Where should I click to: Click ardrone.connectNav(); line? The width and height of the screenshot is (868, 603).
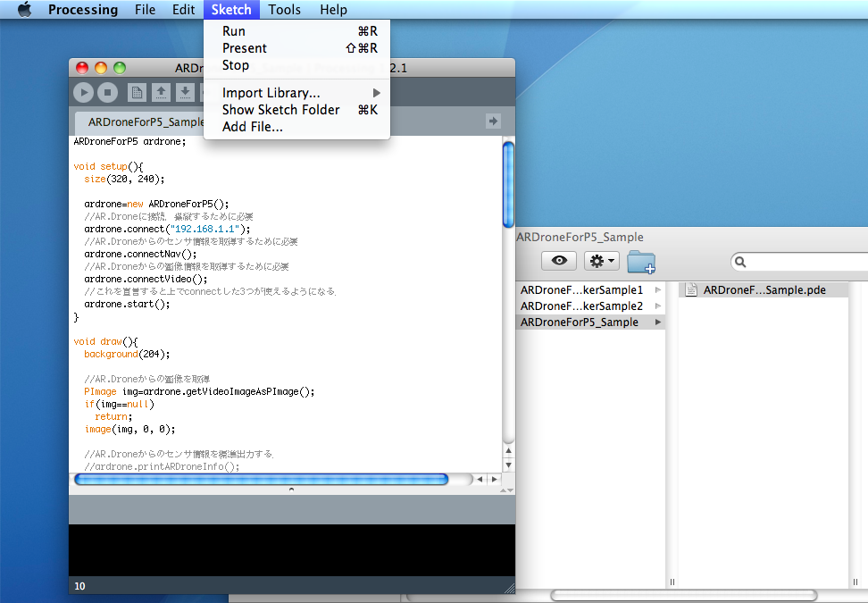[140, 255]
